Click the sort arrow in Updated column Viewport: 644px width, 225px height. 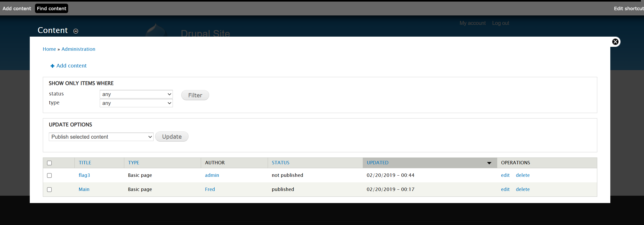click(489, 163)
